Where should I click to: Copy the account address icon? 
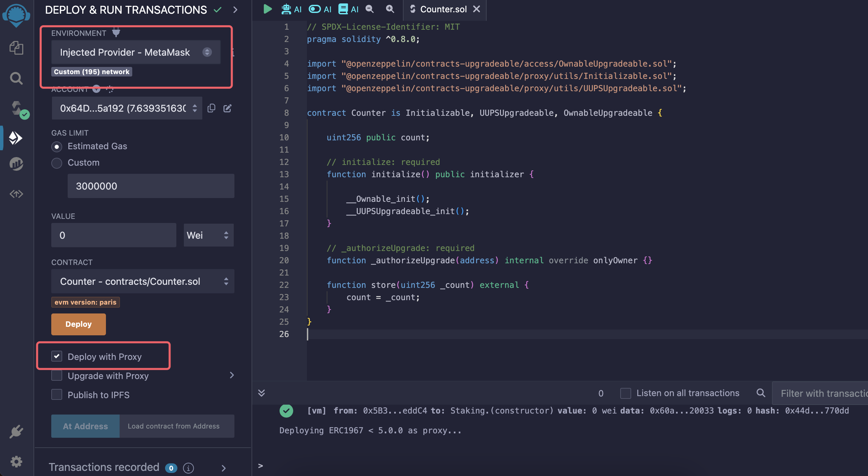click(211, 108)
